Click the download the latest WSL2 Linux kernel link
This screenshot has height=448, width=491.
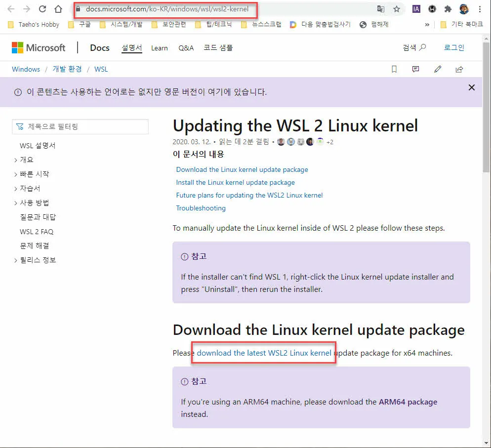click(x=264, y=353)
